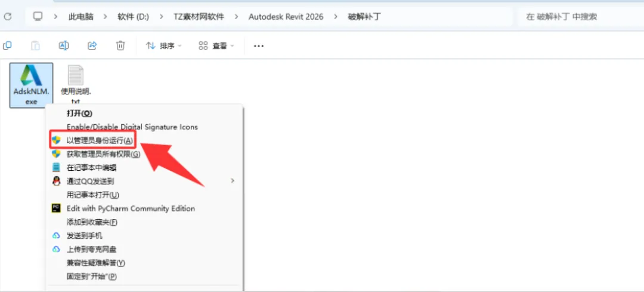Go to Autodesk Revit 2026 in breadcrumb
644x292 pixels.
(x=286, y=17)
